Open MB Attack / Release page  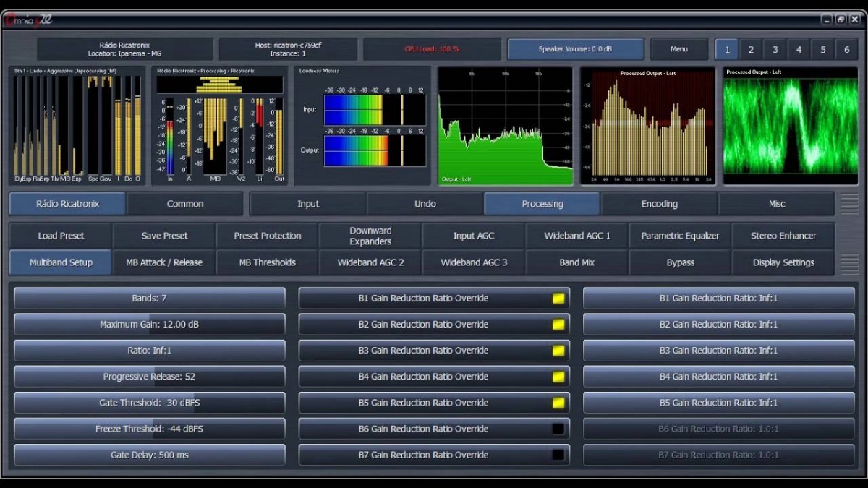[165, 262]
